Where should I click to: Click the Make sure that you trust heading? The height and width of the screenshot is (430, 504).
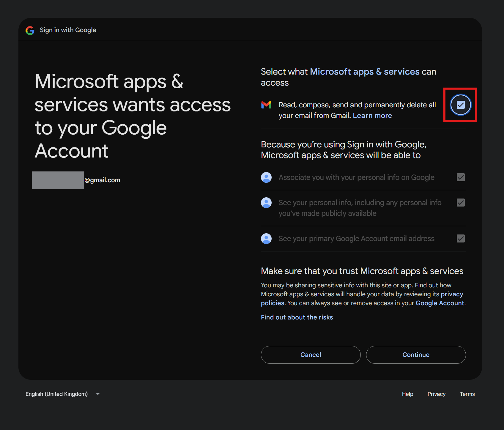pyautogui.click(x=362, y=271)
